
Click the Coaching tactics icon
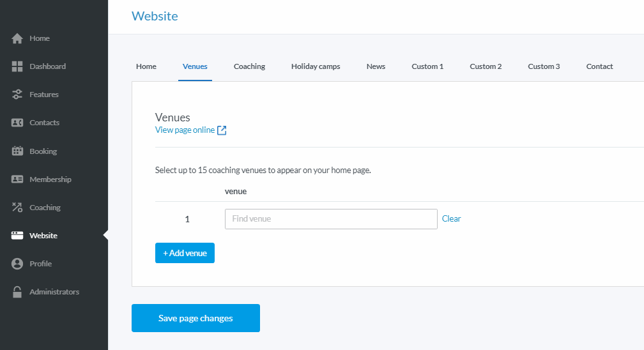coord(17,208)
